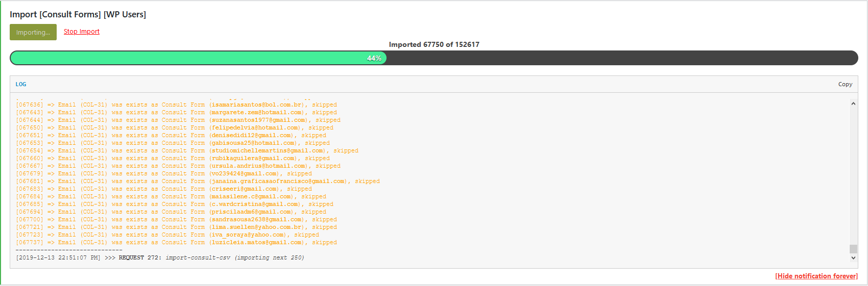This screenshot has width=868, height=286.
Task: Click the Importing... button
Action: pos(33,32)
